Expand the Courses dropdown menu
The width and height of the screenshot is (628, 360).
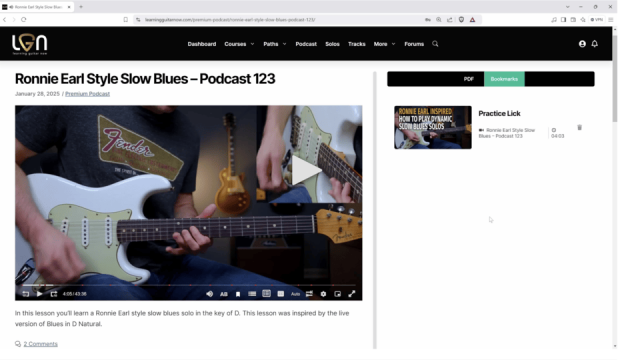[x=239, y=44]
